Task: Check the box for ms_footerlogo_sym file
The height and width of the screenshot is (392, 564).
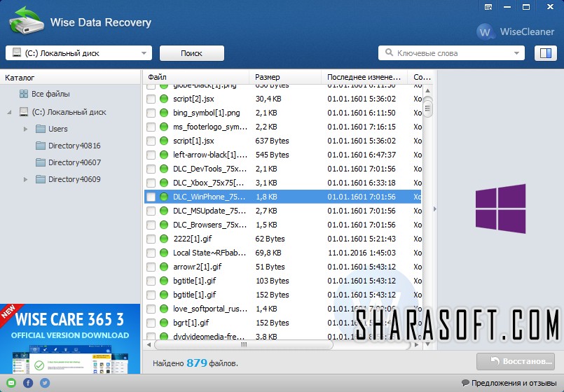Action: click(x=151, y=127)
